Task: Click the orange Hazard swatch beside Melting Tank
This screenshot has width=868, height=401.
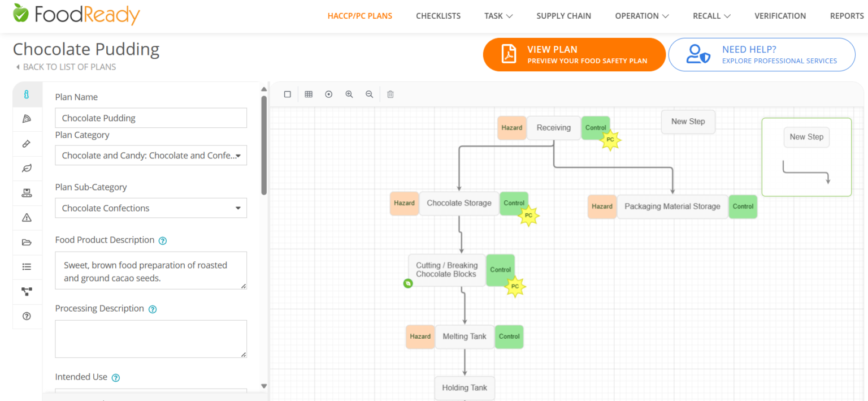Action: [x=420, y=337]
